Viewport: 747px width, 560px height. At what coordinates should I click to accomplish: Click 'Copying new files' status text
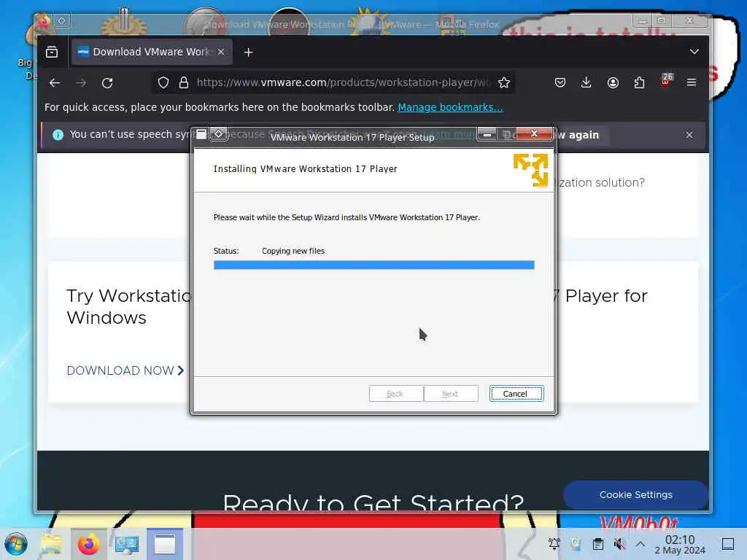pos(293,251)
